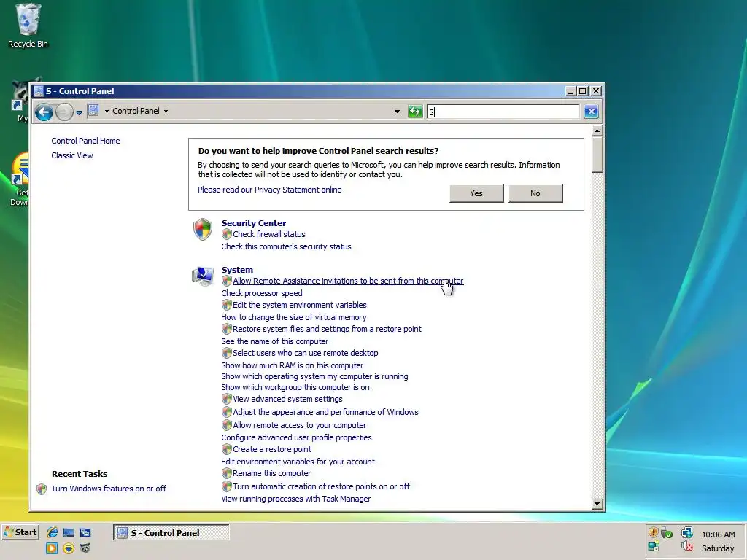Open the Recycle Bin desktop icon
Viewport: 747px width, 560px height.
tap(28, 26)
